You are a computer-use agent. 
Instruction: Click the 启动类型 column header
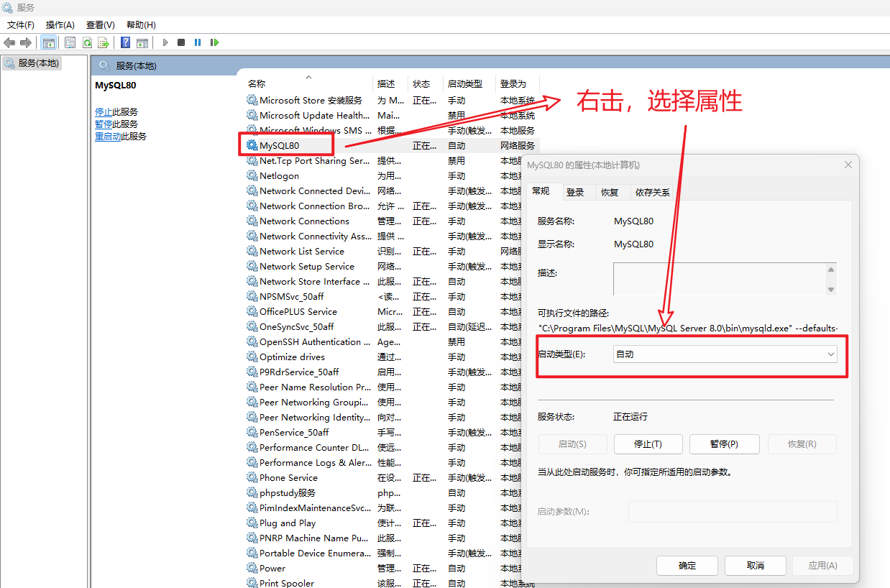(464, 84)
